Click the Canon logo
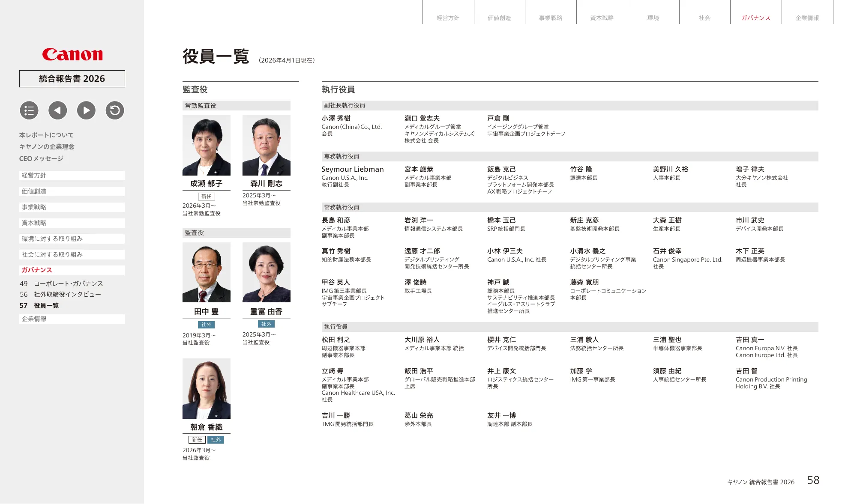The image size is (857, 504). [x=72, y=54]
